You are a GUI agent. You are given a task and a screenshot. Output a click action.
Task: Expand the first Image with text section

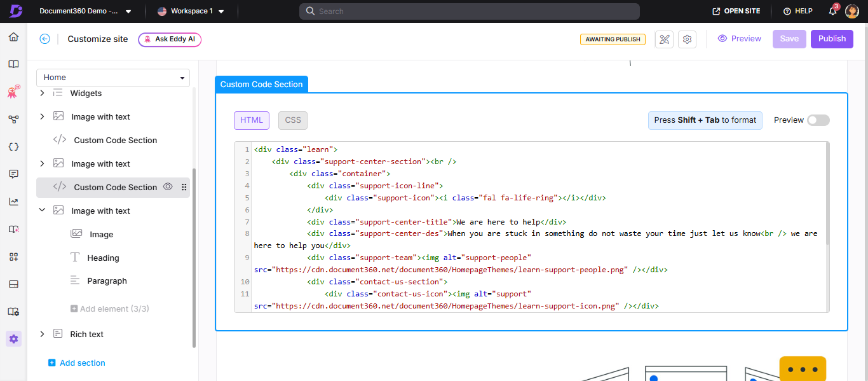pyautogui.click(x=43, y=116)
